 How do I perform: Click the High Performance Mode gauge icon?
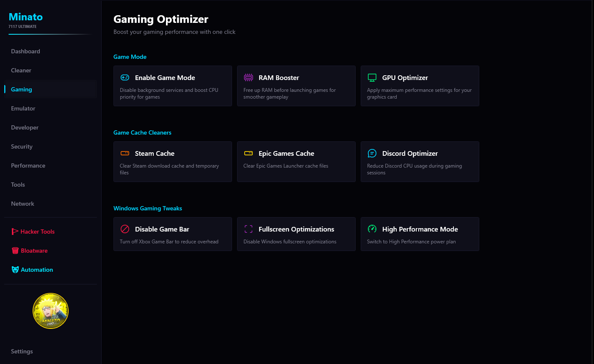tap(372, 229)
